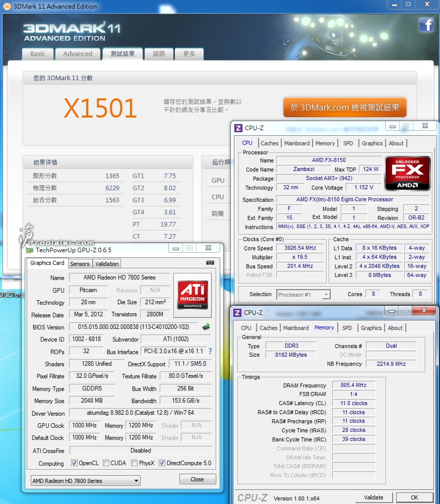This screenshot has height=504, width=440.
Task: Select the 測試結果 tab in 3DMark
Action: [122, 54]
